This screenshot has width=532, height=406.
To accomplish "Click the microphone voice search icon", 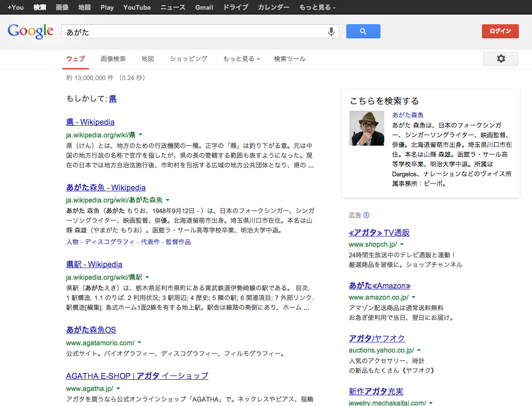I will (331, 32).
